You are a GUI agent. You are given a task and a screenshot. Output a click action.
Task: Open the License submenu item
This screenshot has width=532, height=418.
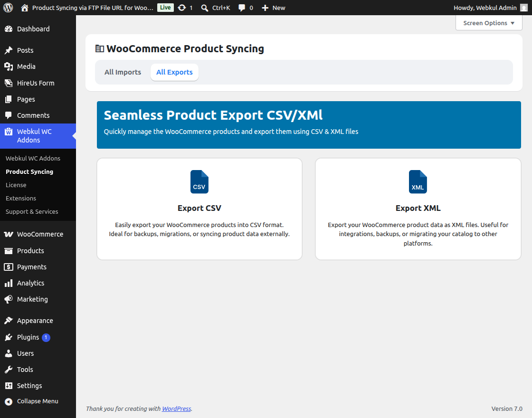pos(16,185)
